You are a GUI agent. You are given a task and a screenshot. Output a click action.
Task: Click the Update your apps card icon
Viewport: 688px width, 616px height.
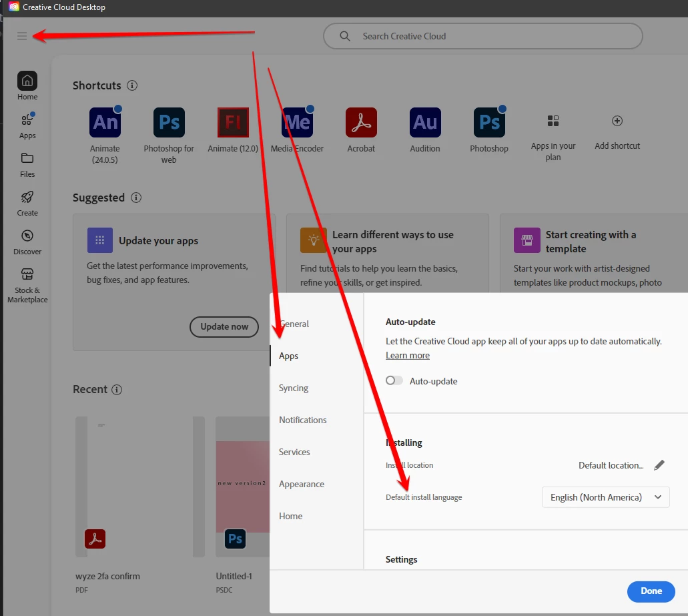(x=100, y=240)
